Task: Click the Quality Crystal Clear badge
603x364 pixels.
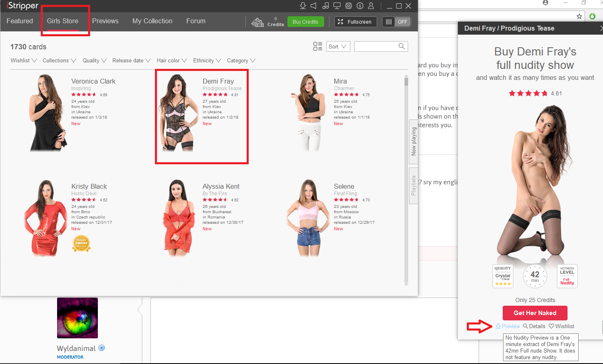Action: coord(503,276)
